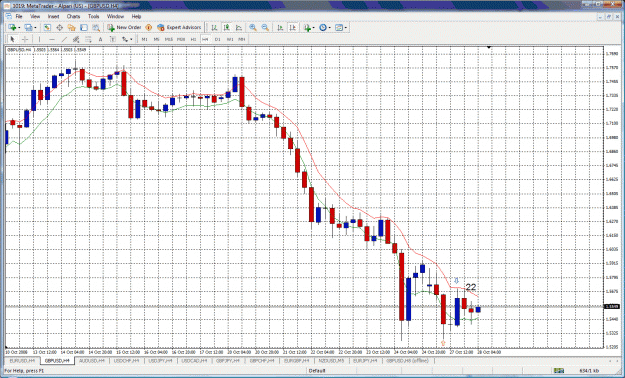Click the chart shift triangle marker at top
Viewport: 625px width, 378px height.
(x=489, y=47)
